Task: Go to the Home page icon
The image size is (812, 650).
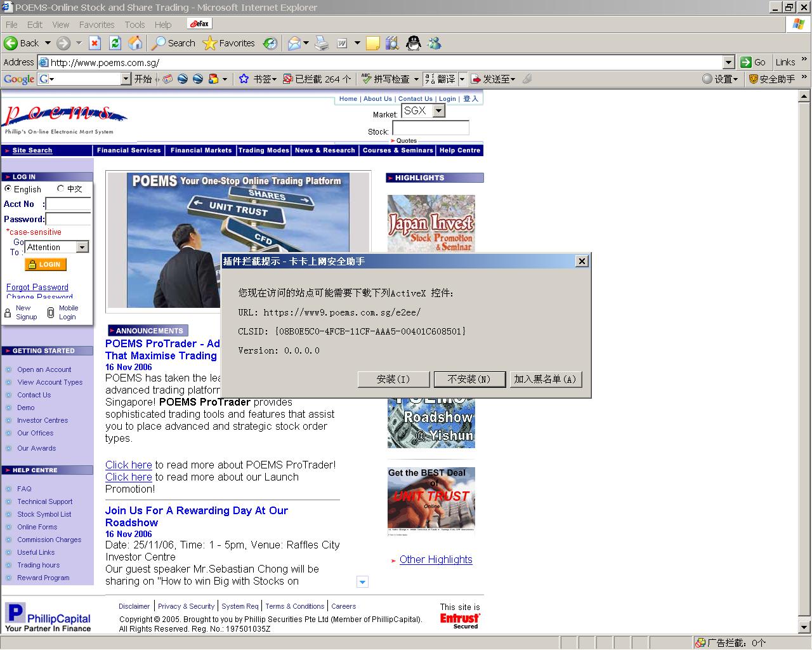Action: 135,43
